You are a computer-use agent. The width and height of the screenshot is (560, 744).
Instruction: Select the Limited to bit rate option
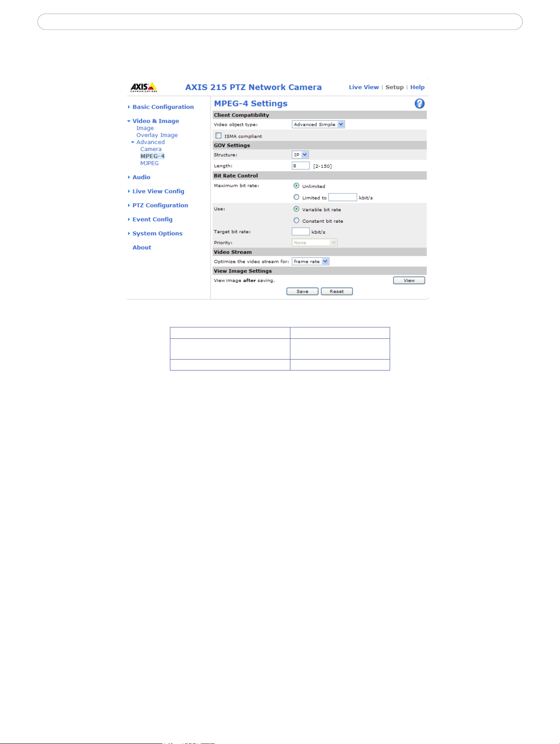click(296, 197)
